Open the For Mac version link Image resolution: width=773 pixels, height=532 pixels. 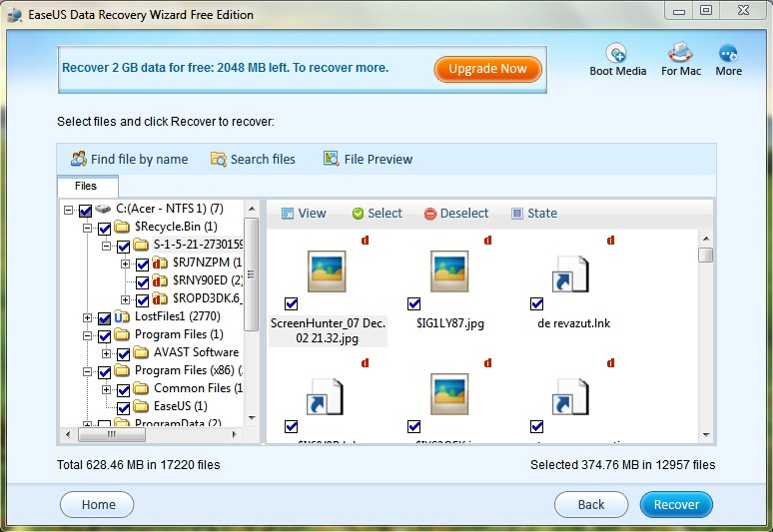[x=681, y=60]
